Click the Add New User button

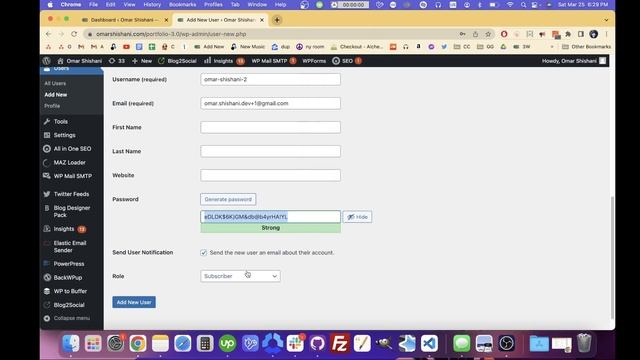point(134,302)
